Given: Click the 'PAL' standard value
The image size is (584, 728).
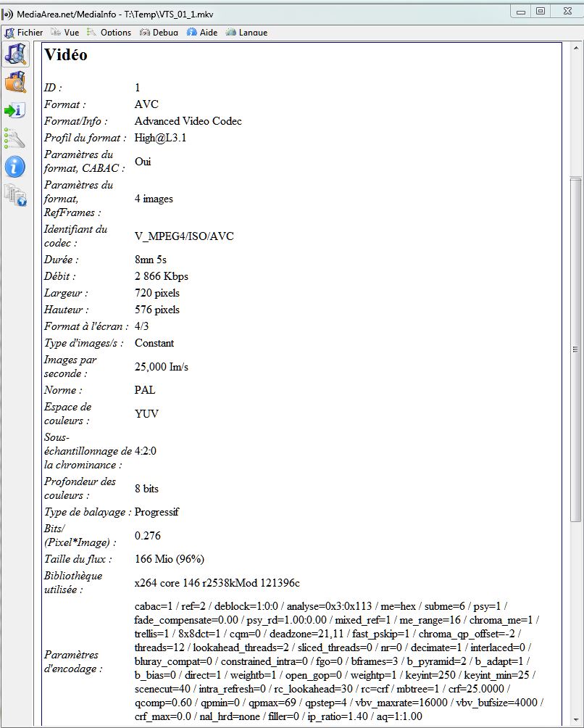Looking at the screenshot, I should [x=145, y=389].
